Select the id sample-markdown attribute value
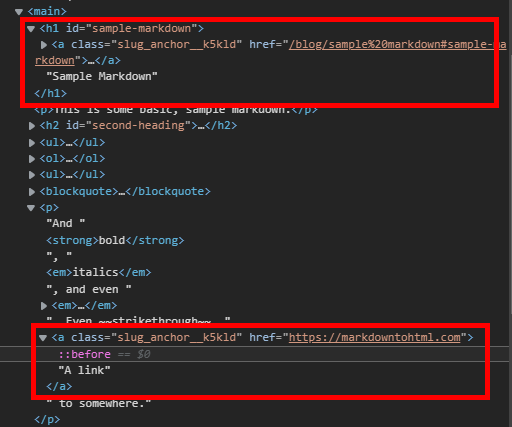 coord(141,28)
